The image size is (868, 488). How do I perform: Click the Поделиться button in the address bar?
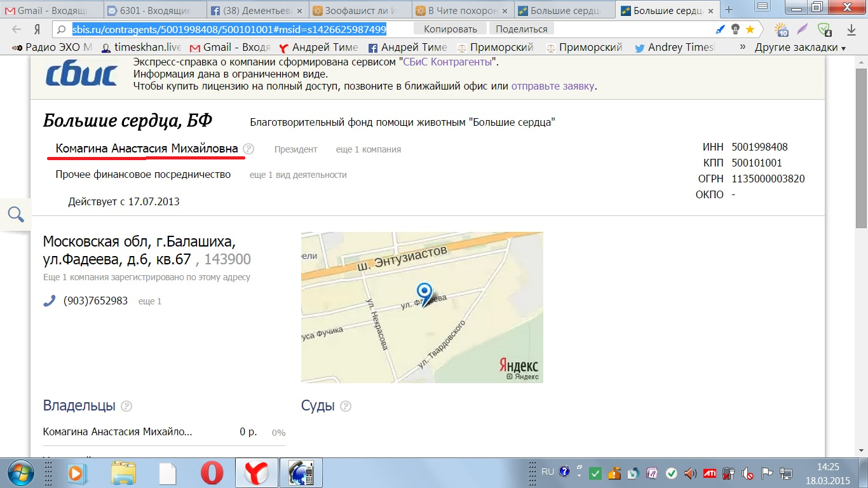(x=521, y=29)
